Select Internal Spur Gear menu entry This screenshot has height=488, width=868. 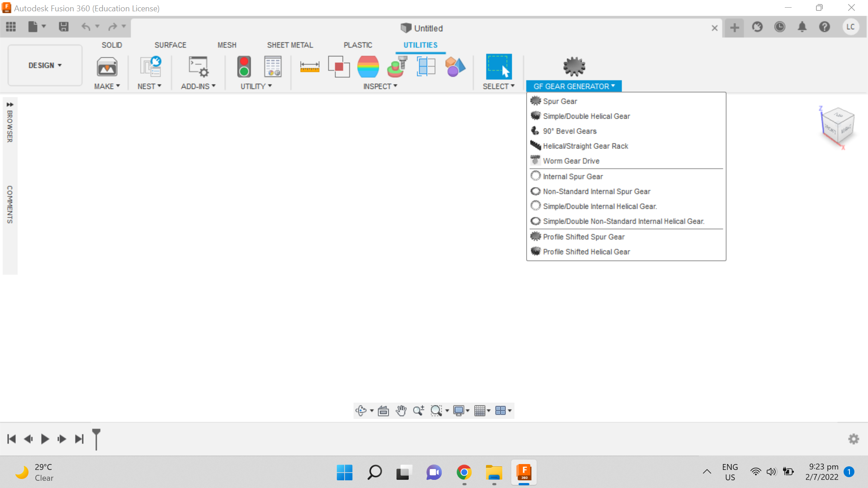coord(573,177)
